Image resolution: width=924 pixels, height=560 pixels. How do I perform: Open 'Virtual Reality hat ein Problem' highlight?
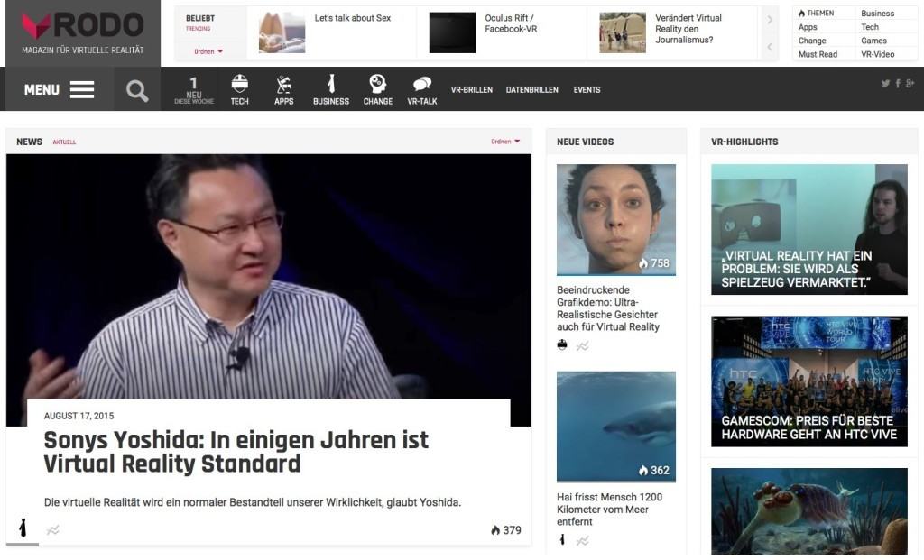pos(809,230)
